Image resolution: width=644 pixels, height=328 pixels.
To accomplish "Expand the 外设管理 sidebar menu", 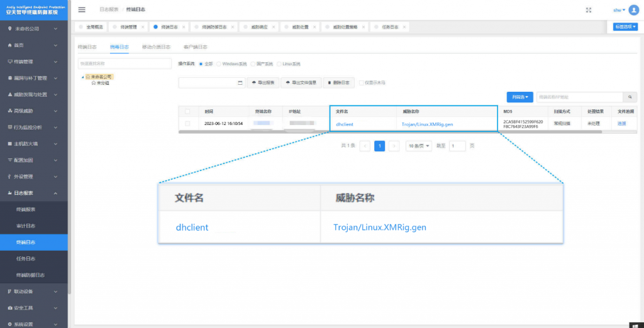I will 34,177.
